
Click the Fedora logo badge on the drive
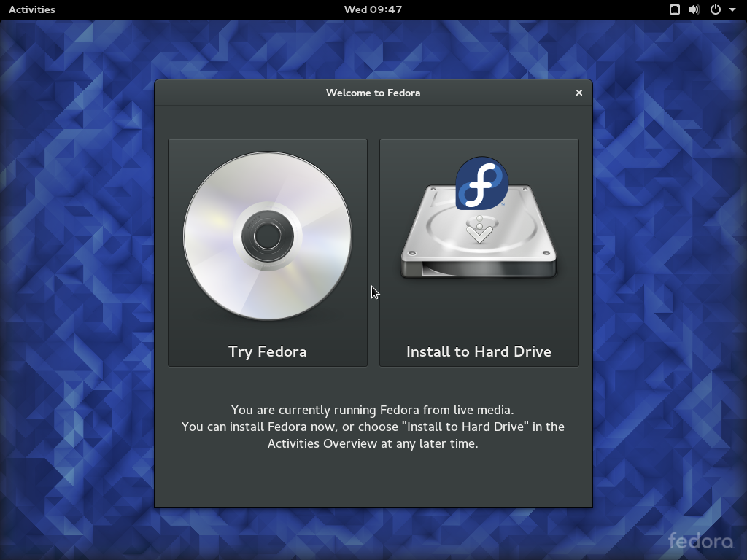tap(481, 184)
